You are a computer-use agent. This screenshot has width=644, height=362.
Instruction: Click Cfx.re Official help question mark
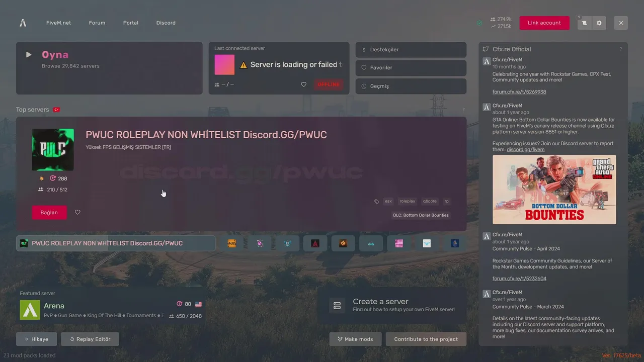621,49
